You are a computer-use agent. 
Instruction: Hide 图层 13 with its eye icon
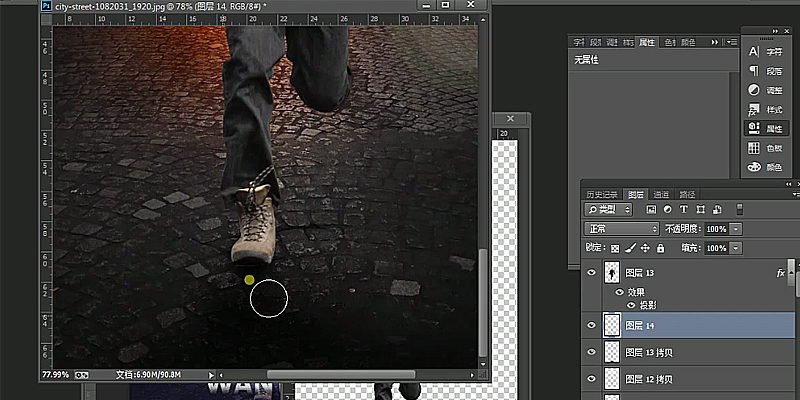click(591, 273)
